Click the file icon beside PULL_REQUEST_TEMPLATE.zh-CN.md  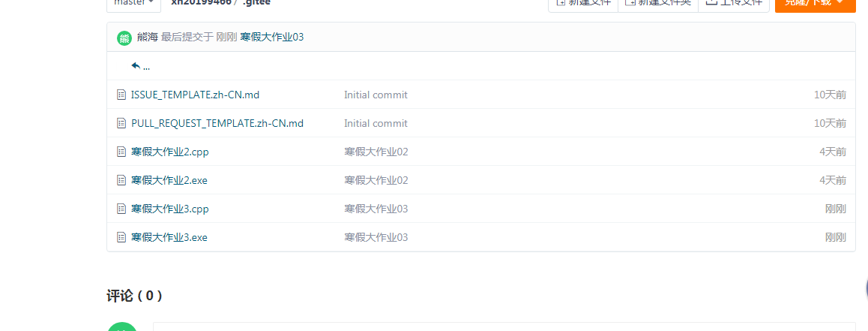[x=121, y=123]
